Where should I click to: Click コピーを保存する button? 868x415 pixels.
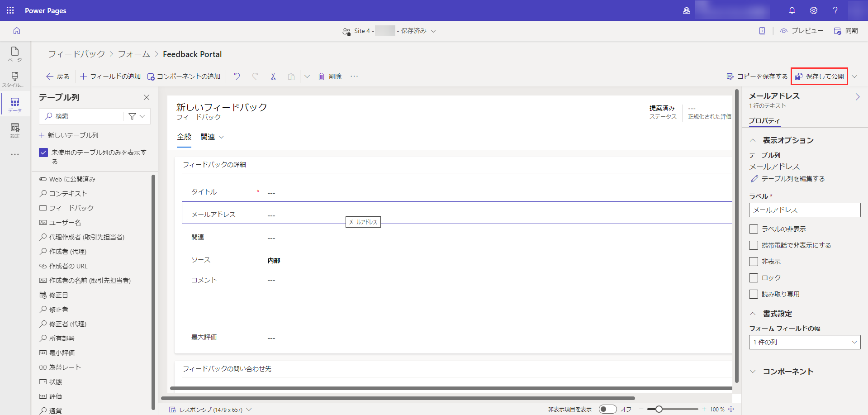pos(757,76)
